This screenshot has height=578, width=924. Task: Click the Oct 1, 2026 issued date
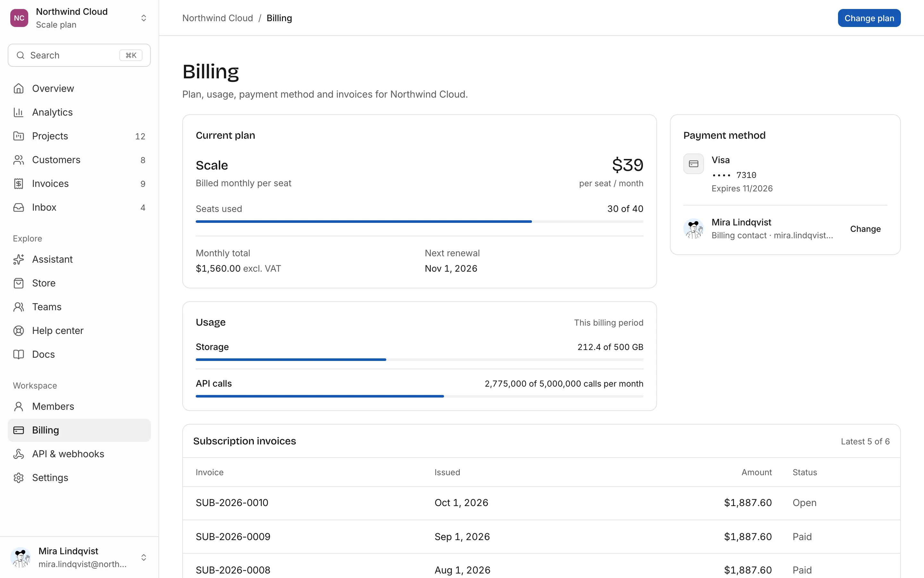tap(461, 503)
